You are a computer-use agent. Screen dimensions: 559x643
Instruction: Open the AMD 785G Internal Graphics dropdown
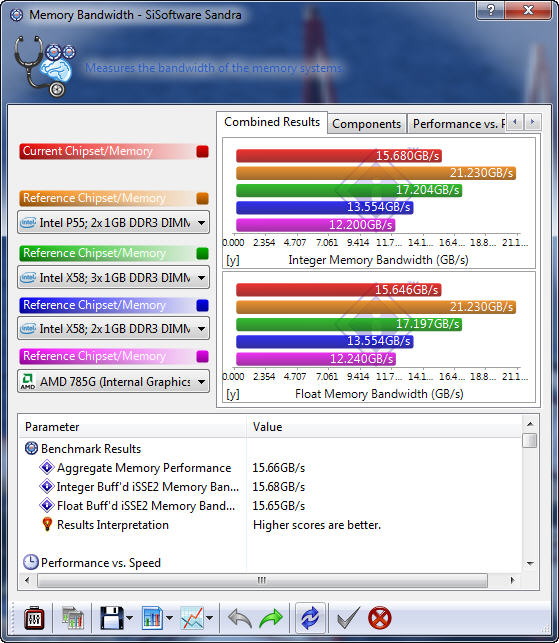point(113,382)
